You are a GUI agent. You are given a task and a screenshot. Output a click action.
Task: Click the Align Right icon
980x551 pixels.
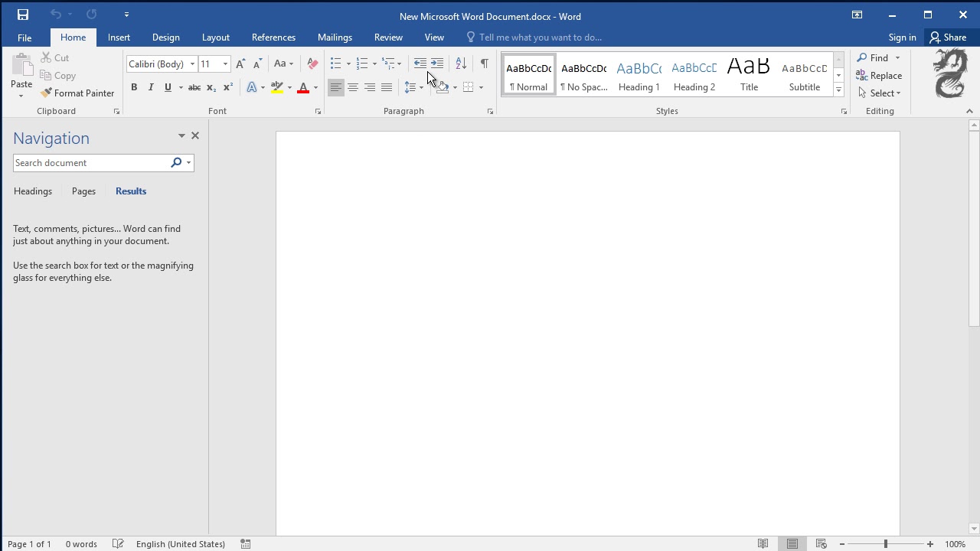tap(370, 87)
